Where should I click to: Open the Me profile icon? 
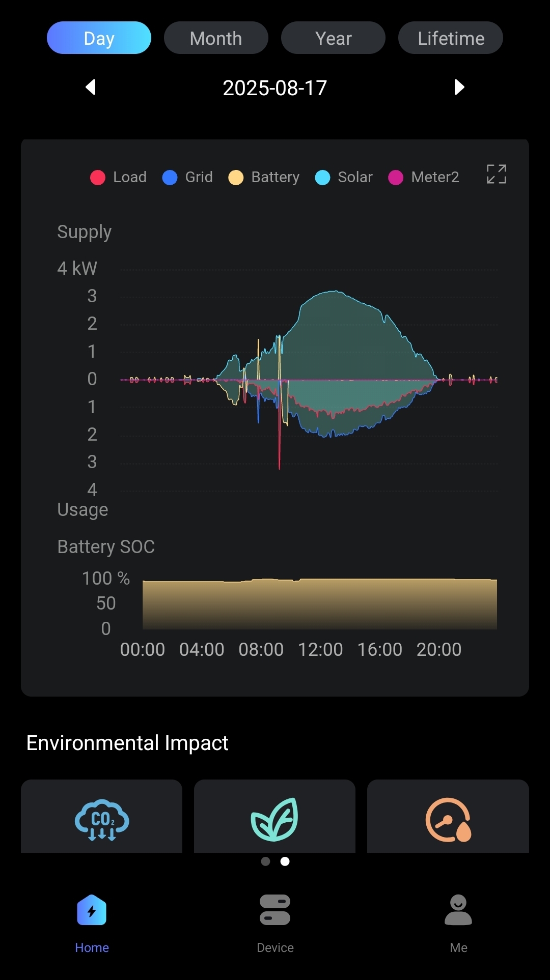tap(458, 910)
